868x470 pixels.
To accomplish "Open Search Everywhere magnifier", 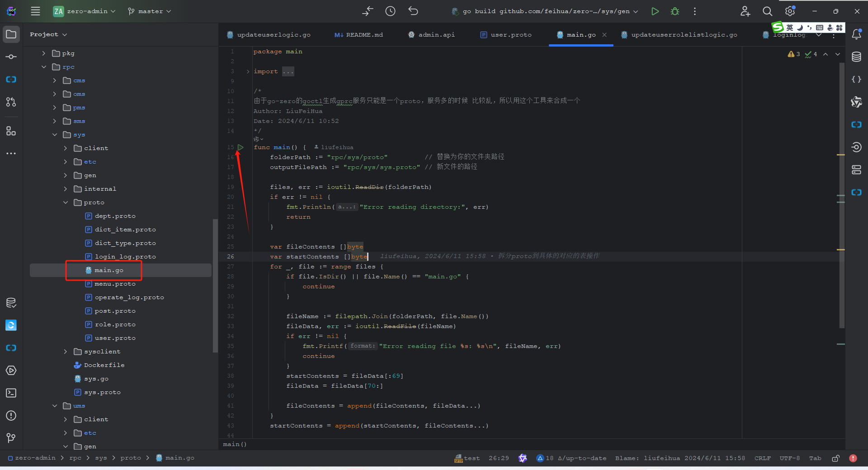I will coord(767,11).
